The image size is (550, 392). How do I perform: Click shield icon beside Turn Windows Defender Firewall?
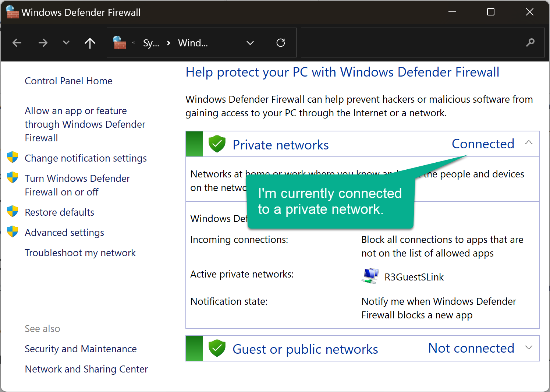tap(13, 177)
